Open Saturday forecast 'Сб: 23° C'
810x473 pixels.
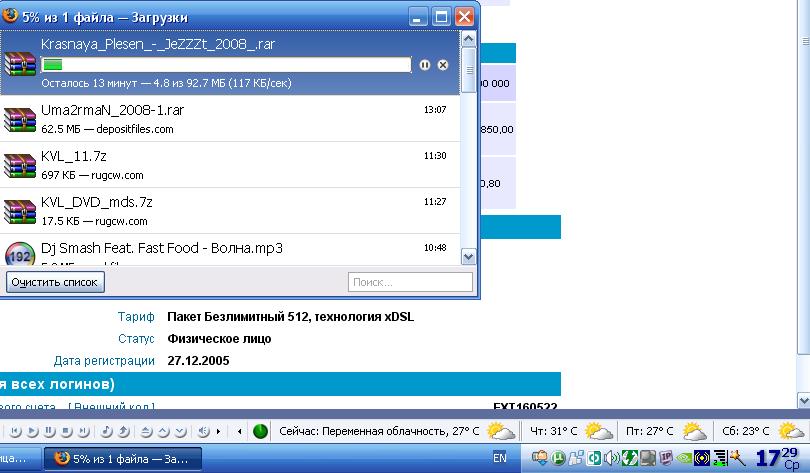coord(762,431)
